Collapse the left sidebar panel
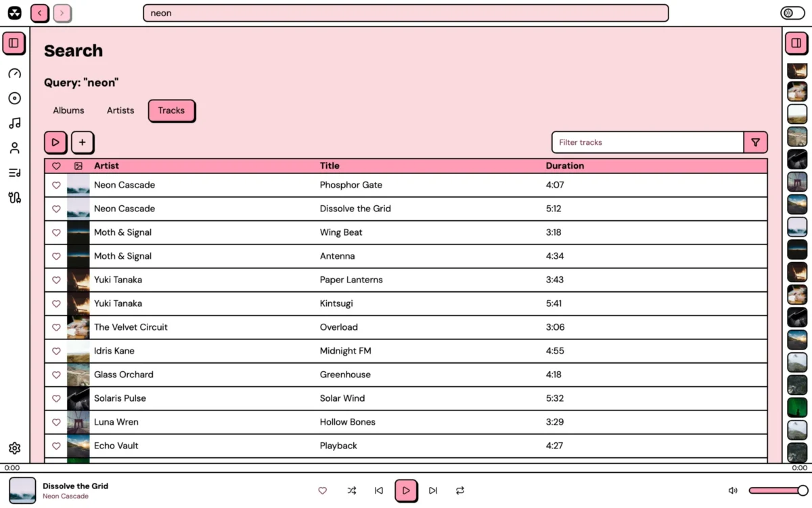This screenshot has width=812, height=508. click(x=14, y=43)
